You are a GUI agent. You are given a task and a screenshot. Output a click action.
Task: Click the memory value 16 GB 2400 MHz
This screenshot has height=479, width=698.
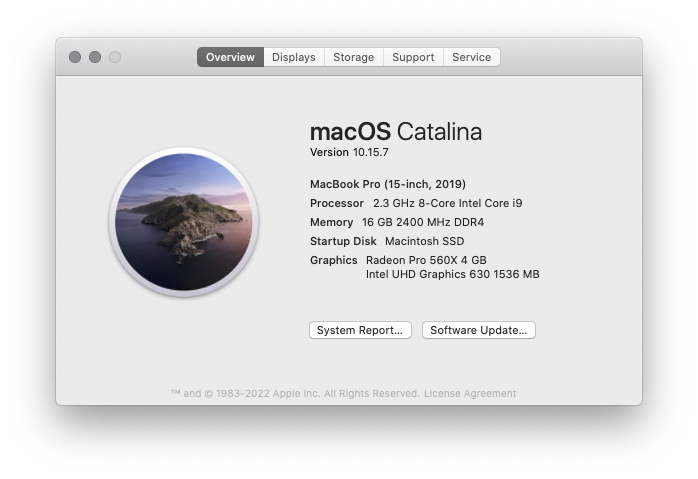click(x=422, y=222)
